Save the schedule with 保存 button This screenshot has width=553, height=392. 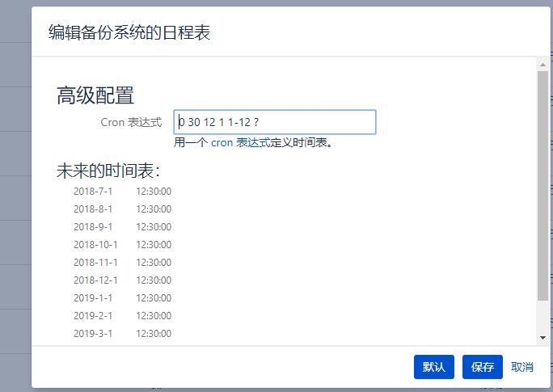click(483, 367)
